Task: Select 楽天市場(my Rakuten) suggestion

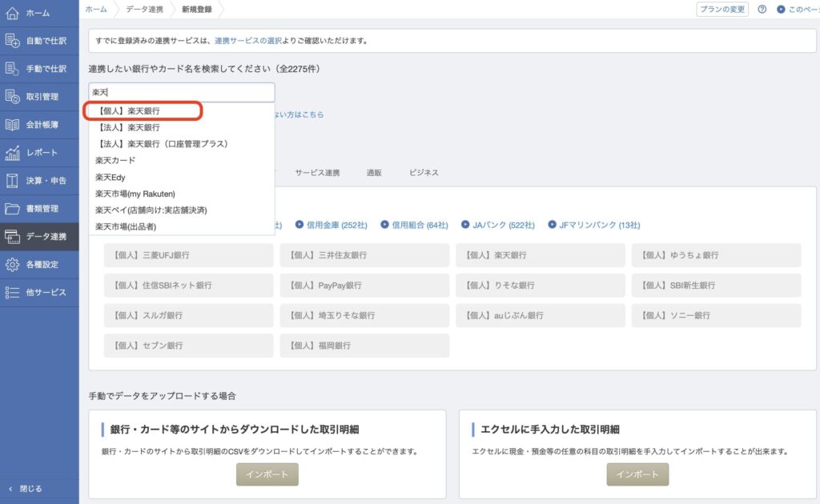Action: pos(182,194)
